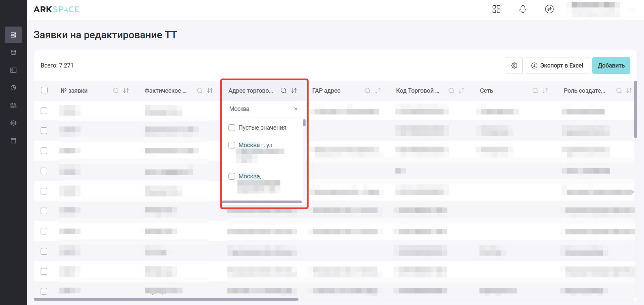Click the table settings gear icon
This screenshot has height=305, width=644.
[514, 66]
